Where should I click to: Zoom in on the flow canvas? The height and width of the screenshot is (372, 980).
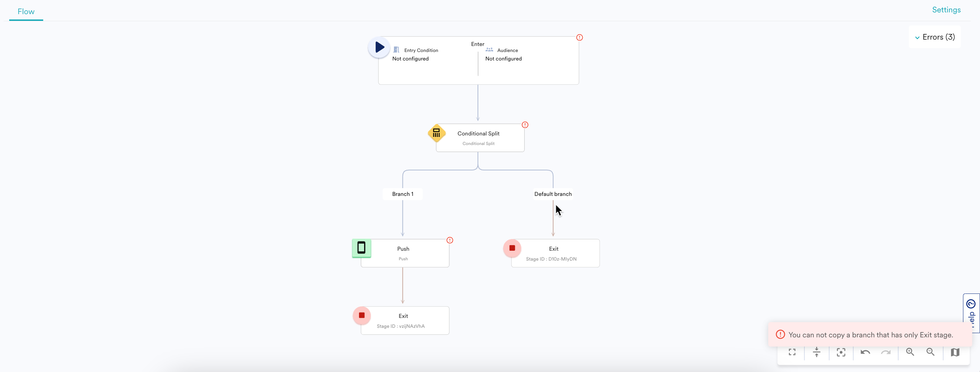coord(910,352)
